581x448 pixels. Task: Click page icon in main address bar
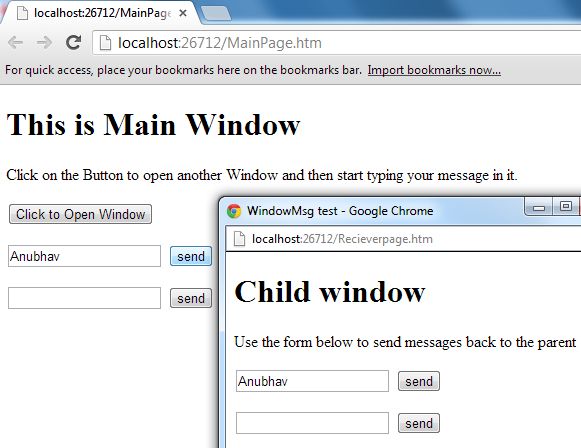[x=105, y=43]
